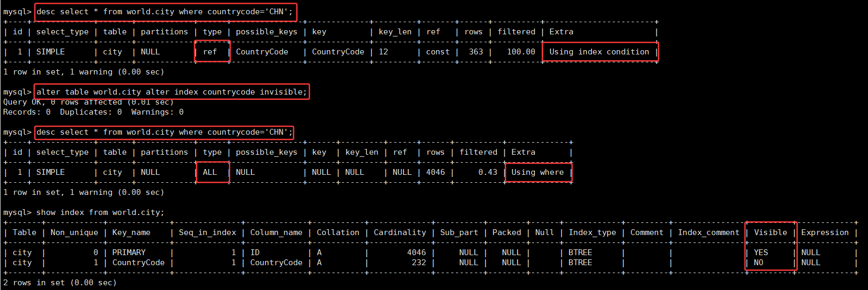Click 'BTREE' in the PRIMARY index row
Viewport: 868px width, 290px height.
(x=580, y=252)
